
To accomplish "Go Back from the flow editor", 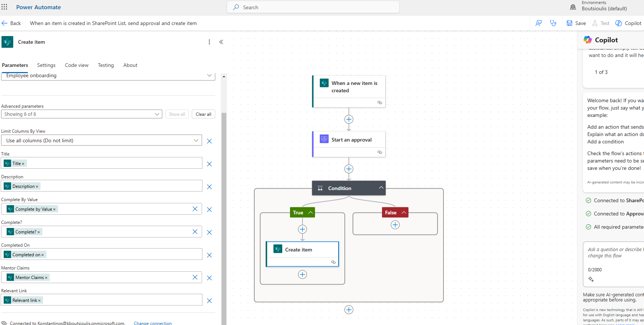I will point(11,23).
